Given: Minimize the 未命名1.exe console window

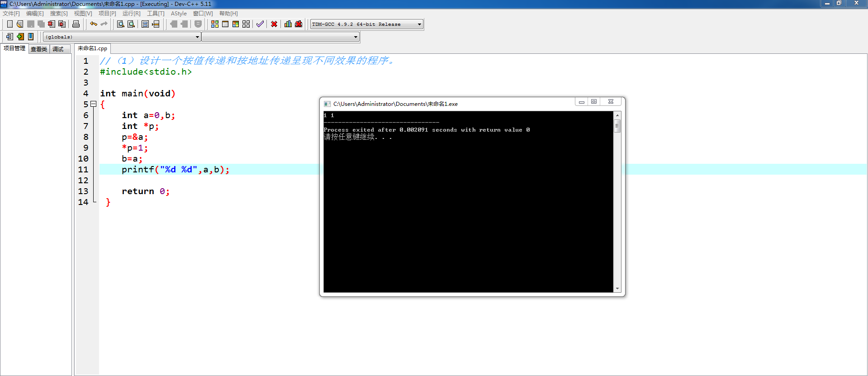Looking at the screenshot, I should click(x=582, y=102).
